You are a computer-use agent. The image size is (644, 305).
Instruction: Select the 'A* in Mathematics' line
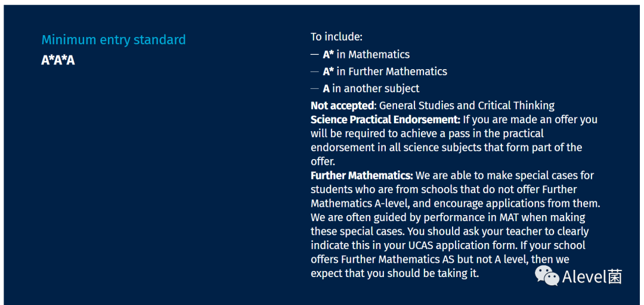click(360, 54)
